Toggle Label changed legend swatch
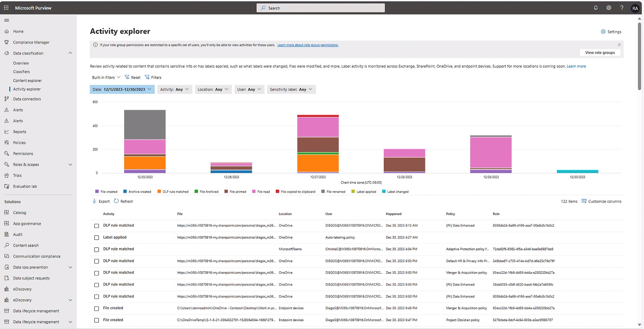The width and height of the screenshot is (644, 329). (x=384, y=191)
